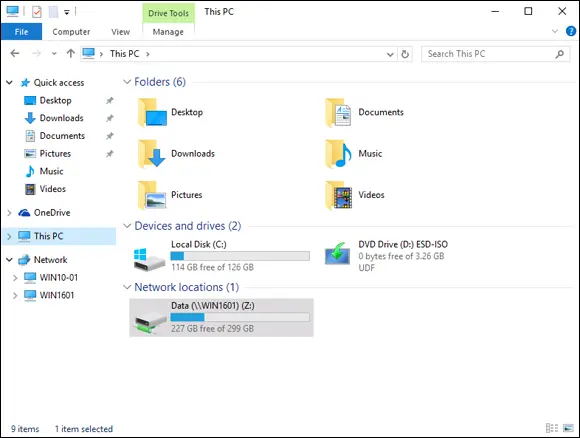This screenshot has height=438, width=580.
Task: Open the File menu
Action: pyautogui.click(x=21, y=32)
